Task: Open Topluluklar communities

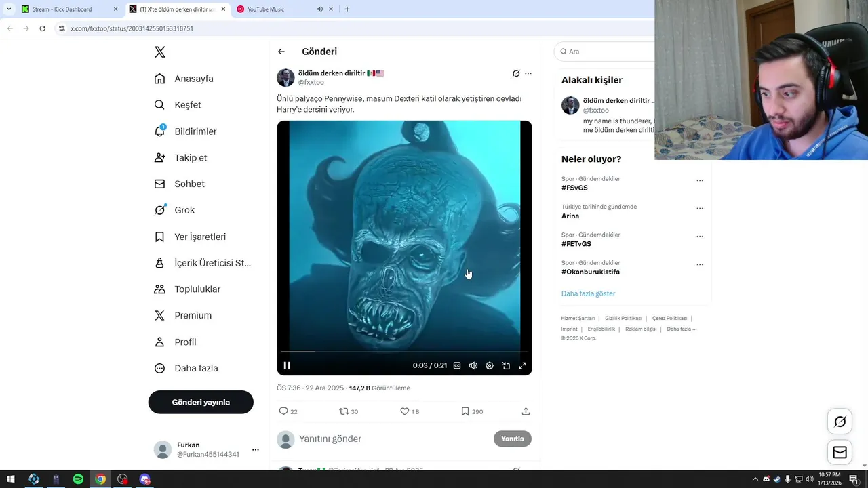Action: tap(187, 289)
